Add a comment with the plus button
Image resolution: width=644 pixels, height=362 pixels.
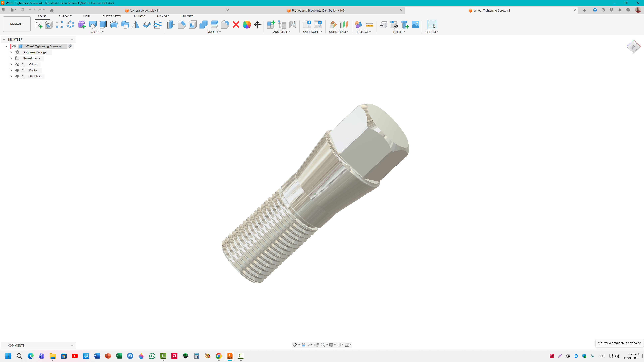pyautogui.click(x=72, y=345)
